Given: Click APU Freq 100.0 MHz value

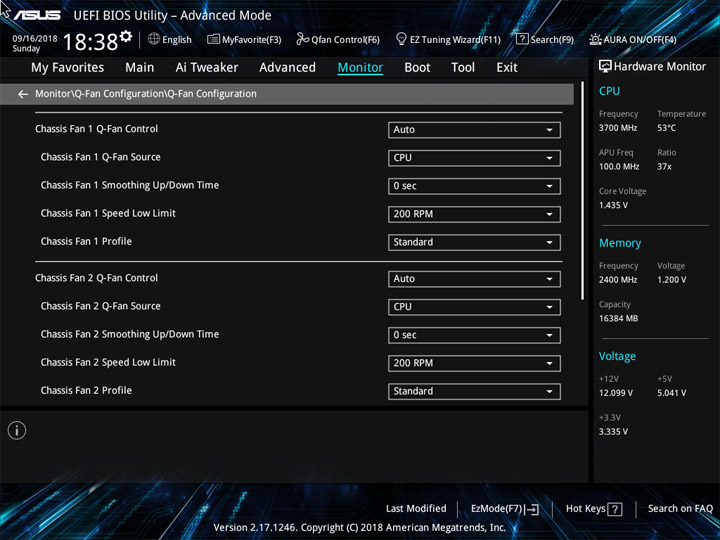Looking at the screenshot, I should click(619, 167).
